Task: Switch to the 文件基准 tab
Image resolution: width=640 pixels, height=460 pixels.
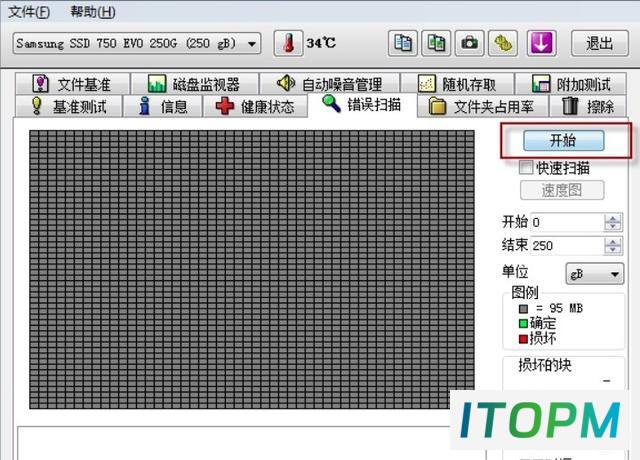Action: click(x=73, y=84)
